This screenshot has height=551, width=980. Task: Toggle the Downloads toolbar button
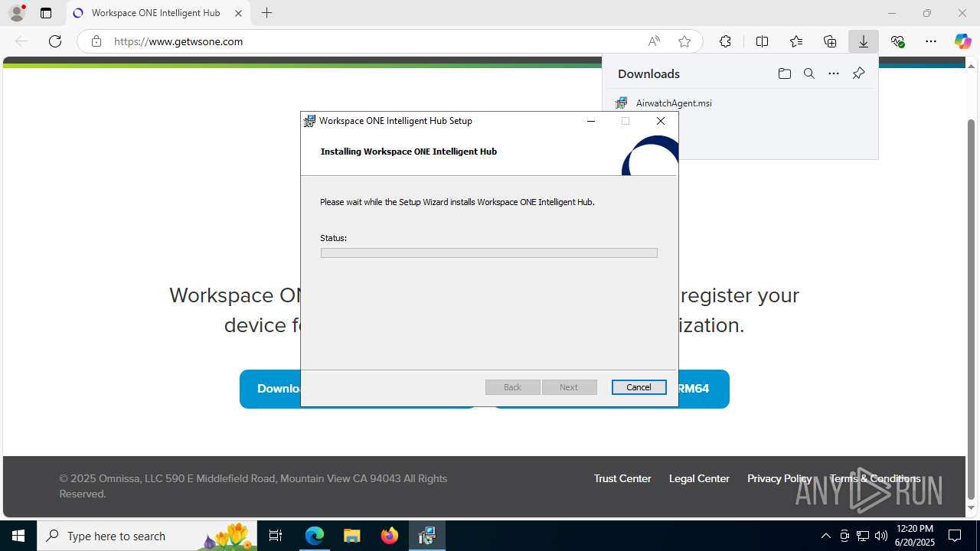(x=864, y=41)
